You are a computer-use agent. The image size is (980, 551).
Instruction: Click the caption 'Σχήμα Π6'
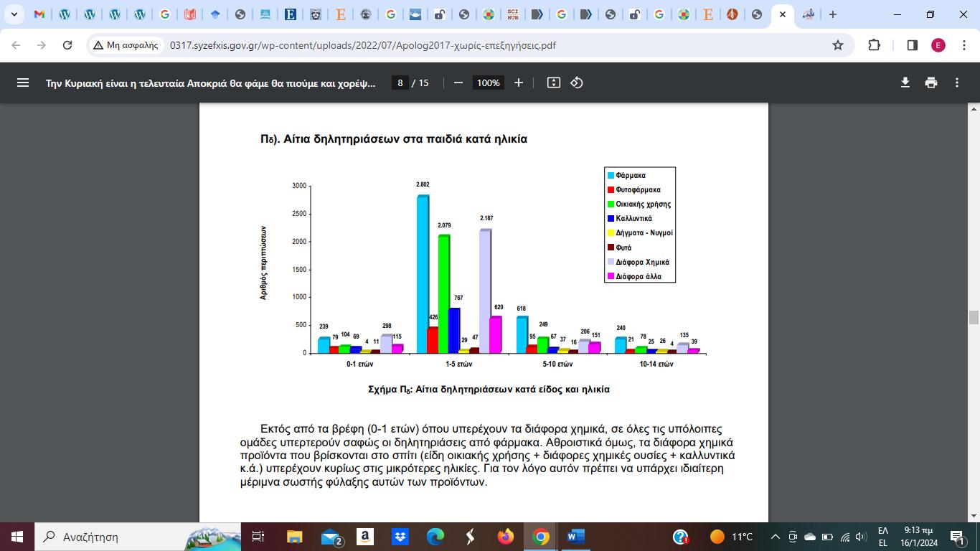pyautogui.click(x=390, y=390)
